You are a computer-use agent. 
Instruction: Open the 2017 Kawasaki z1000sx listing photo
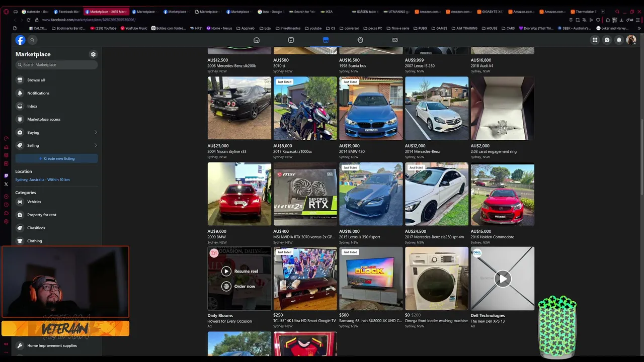point(305,108)
